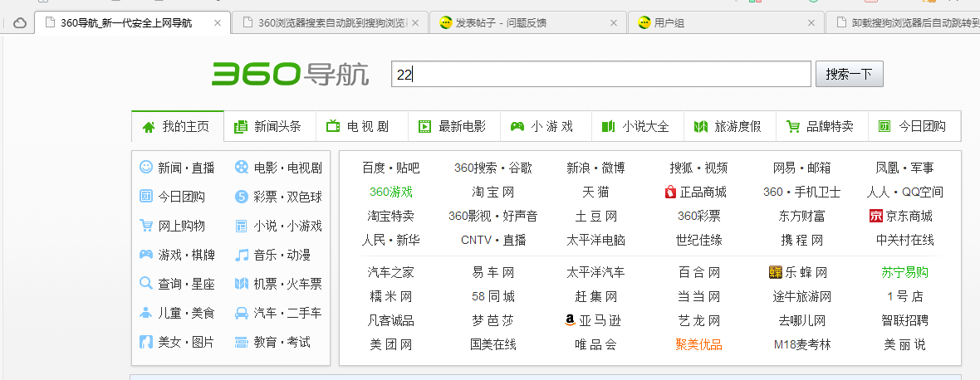Viewport: 980px width, 380px height.
Task: Open the 中关村在线 link
Action: pos(905,241)
